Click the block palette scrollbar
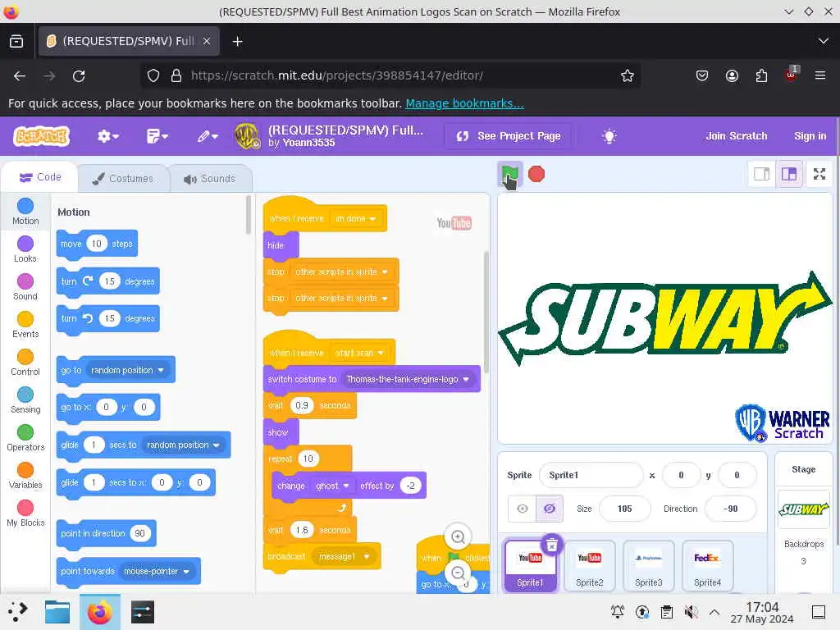Screen dimensions: 840x630 tap(248, 216)
